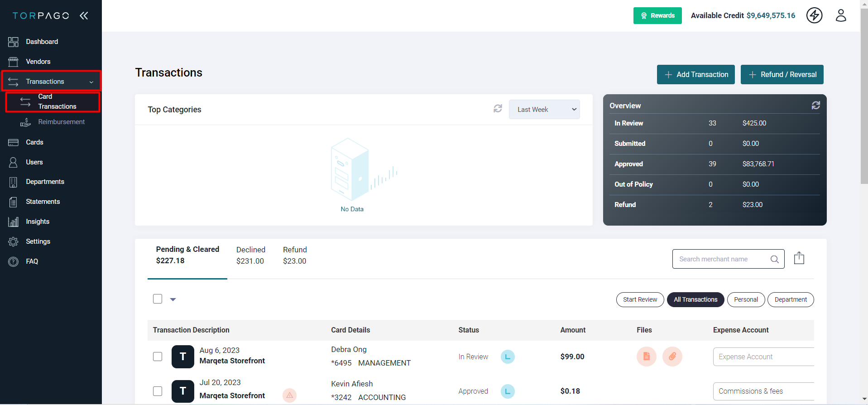Open Reimbursement submenu item
868x405 pixels.
click(61, 122)
